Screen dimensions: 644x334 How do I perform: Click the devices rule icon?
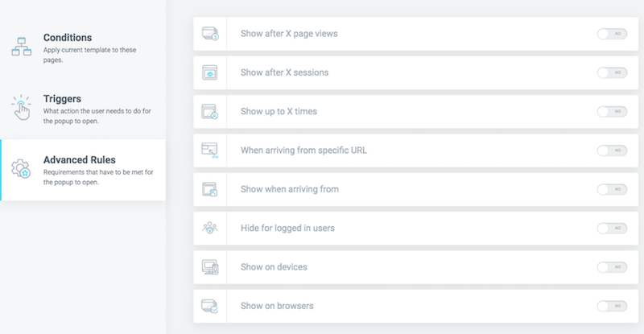[x=210, y=267]
